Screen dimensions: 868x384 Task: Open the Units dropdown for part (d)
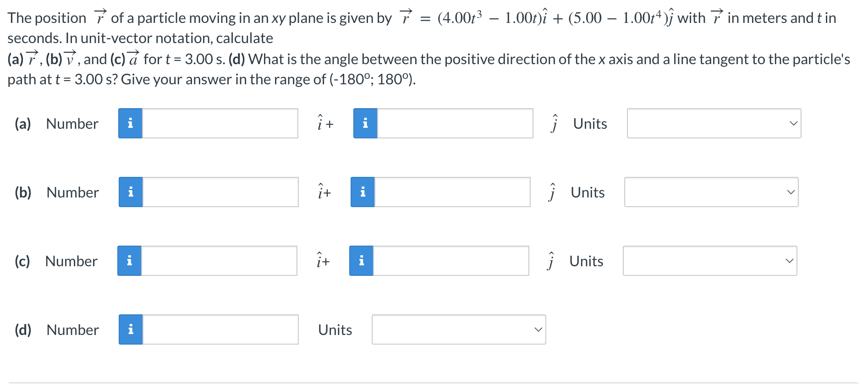click(458, 329)
